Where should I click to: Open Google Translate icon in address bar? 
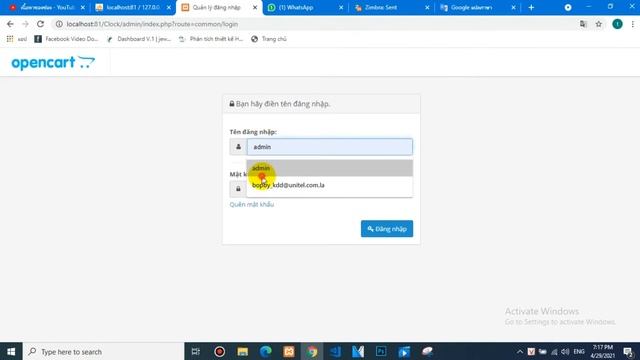583,24
